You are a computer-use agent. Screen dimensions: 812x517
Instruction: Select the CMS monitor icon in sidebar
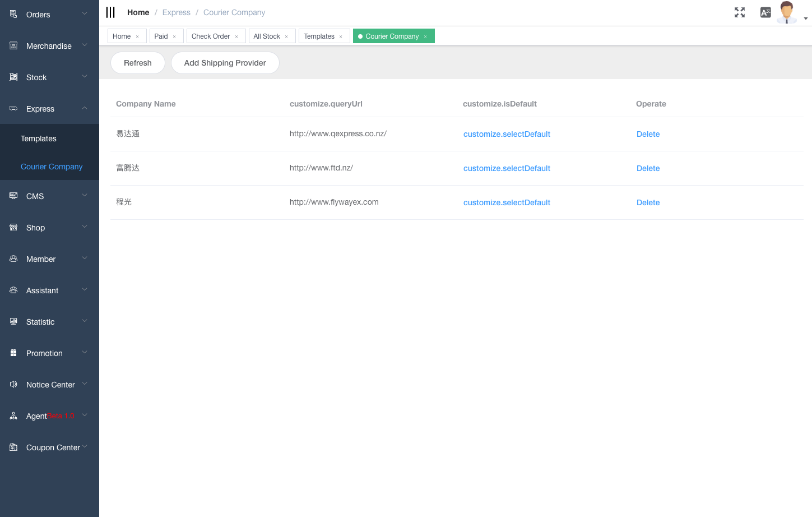point(12,196)
